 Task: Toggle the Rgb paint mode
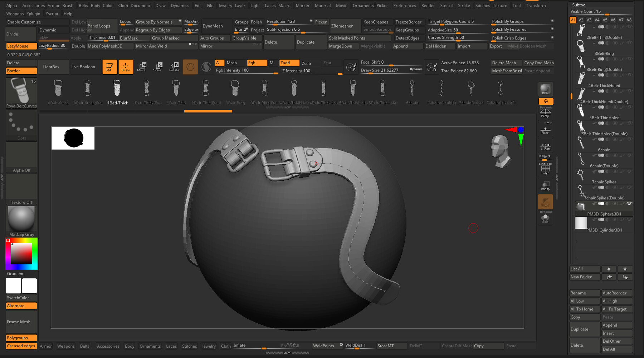(x=257, y=63)
